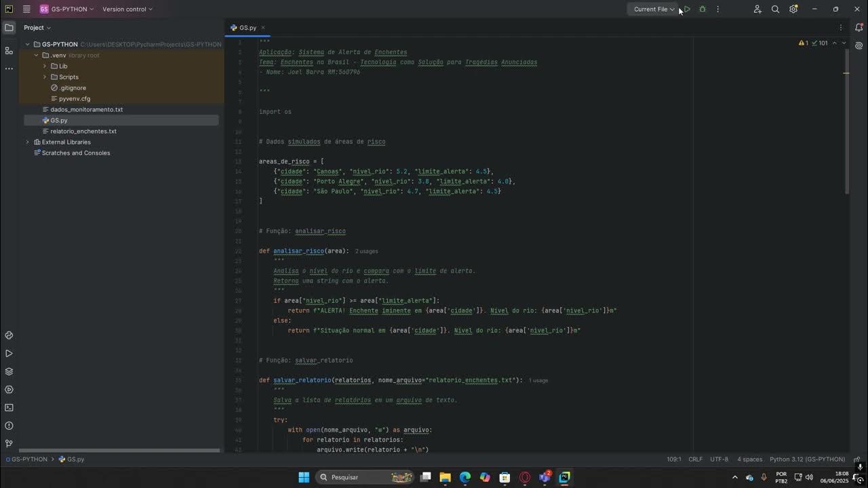Expand External Libraries node
The height and width of the screenshot is (488, 868).
pyautogui.click(x=28, y=142)
